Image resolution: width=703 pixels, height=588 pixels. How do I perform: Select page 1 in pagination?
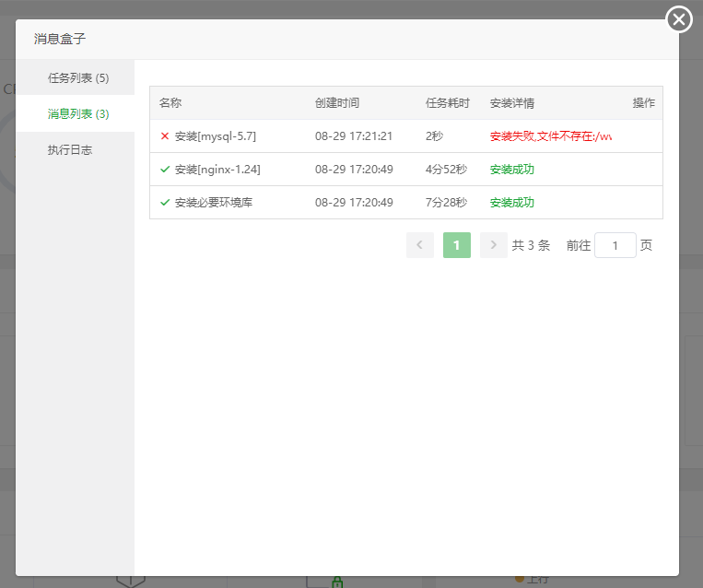click(456, 245)
